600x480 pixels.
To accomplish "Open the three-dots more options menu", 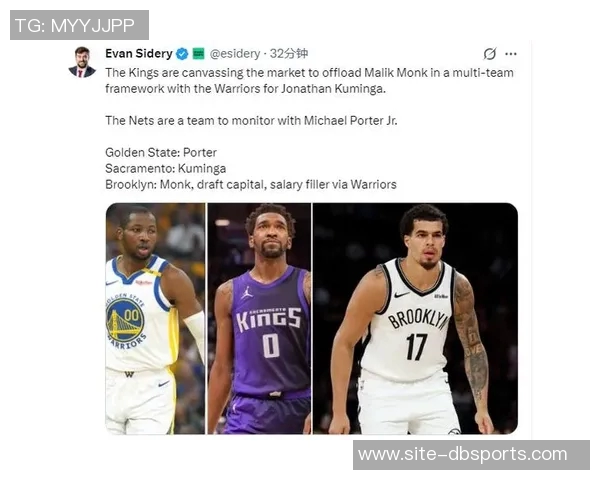I will pos(511,54).
